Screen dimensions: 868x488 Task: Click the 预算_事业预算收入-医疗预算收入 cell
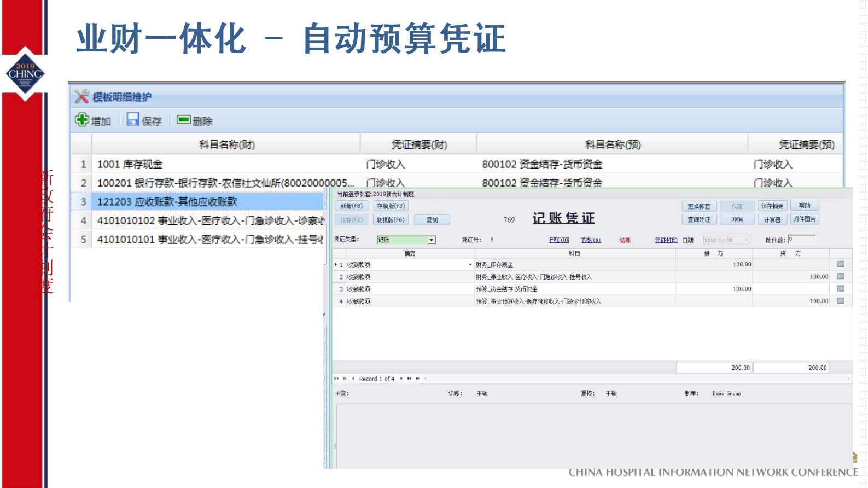point(575,301)
